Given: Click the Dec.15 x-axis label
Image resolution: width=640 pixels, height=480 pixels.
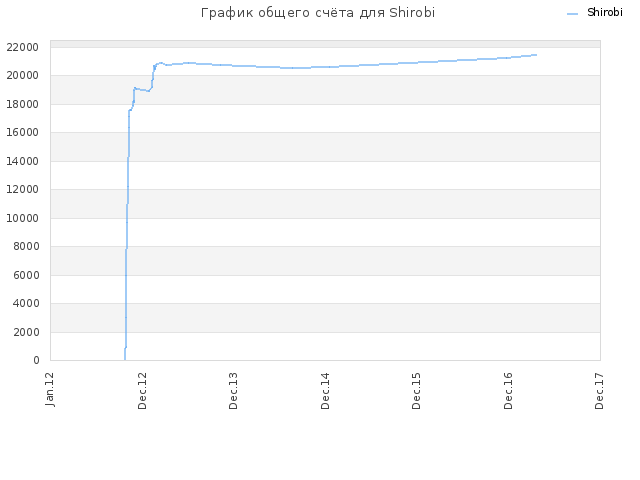Looking at the screenshot, I should point(416,391).
